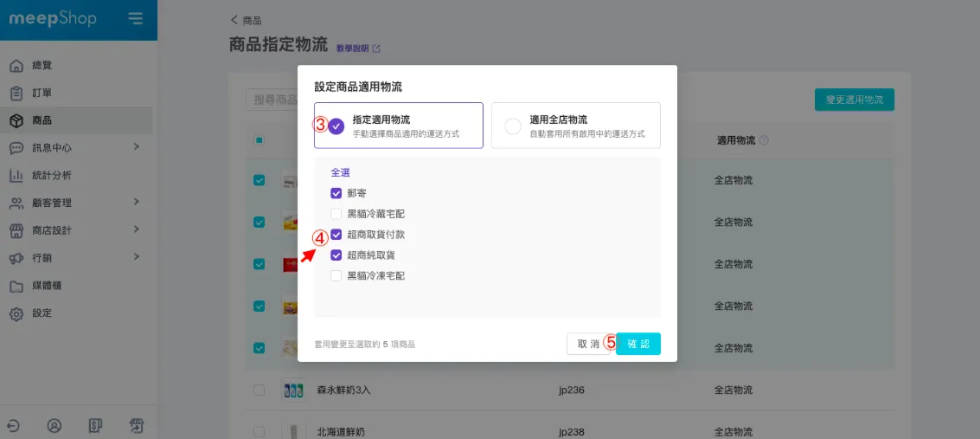Open 總覽 in the sidebar
980x439 pixels.
coord(42,66)
